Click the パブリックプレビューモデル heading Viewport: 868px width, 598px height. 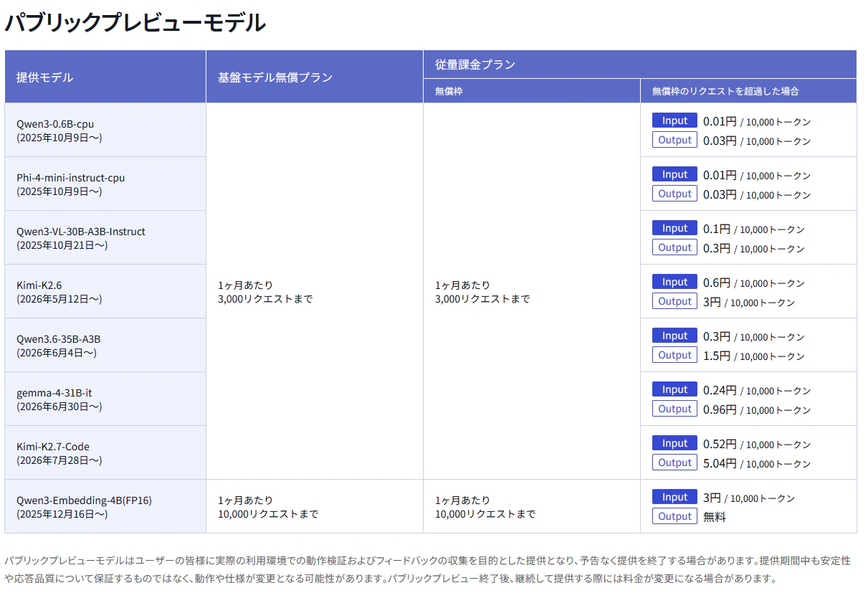[135, 23]
